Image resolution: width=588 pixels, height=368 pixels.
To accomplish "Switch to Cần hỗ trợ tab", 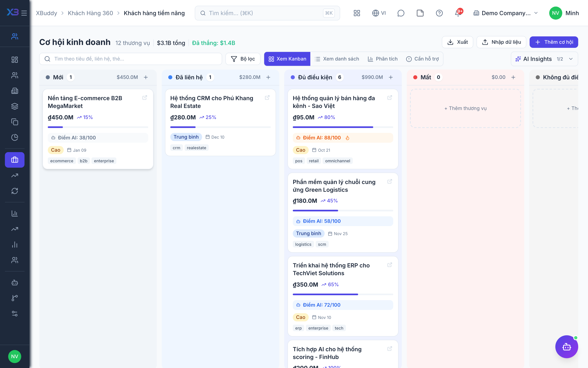I will [x=422, y=59].
